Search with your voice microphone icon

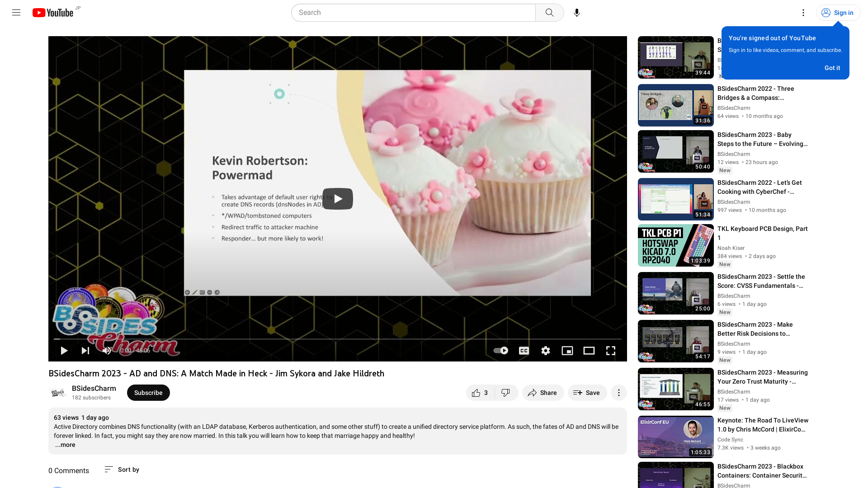576,13
